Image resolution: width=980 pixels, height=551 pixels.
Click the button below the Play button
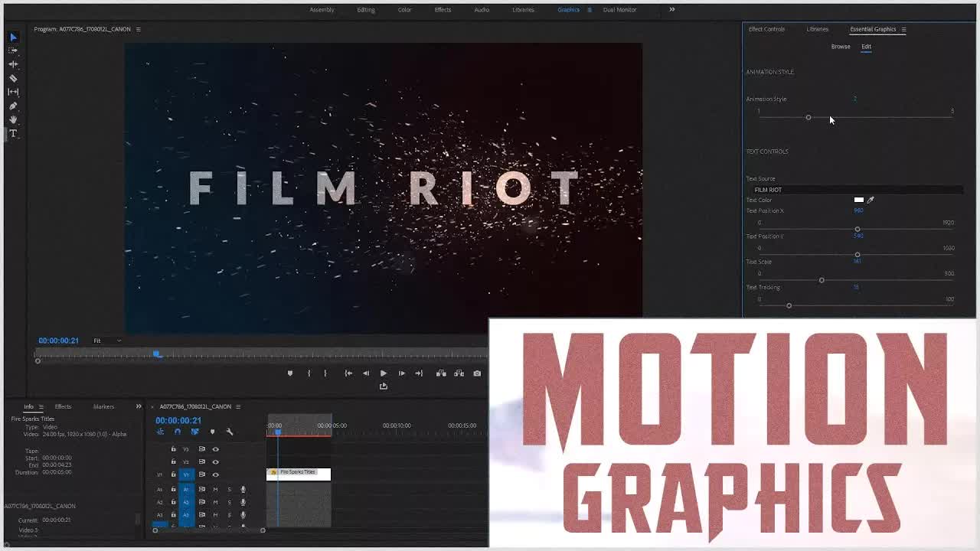[384, 386]
